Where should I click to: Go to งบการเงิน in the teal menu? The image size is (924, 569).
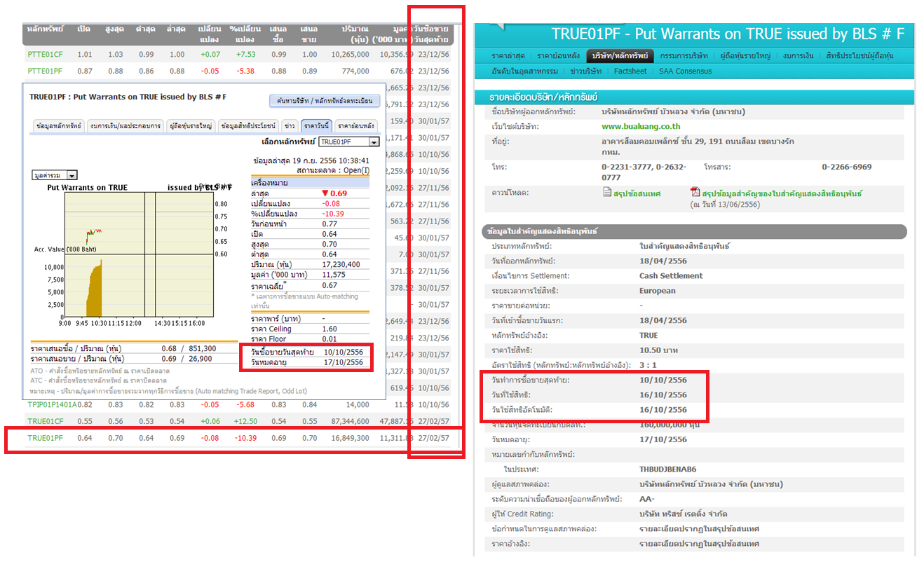click(x=799, y=55)
